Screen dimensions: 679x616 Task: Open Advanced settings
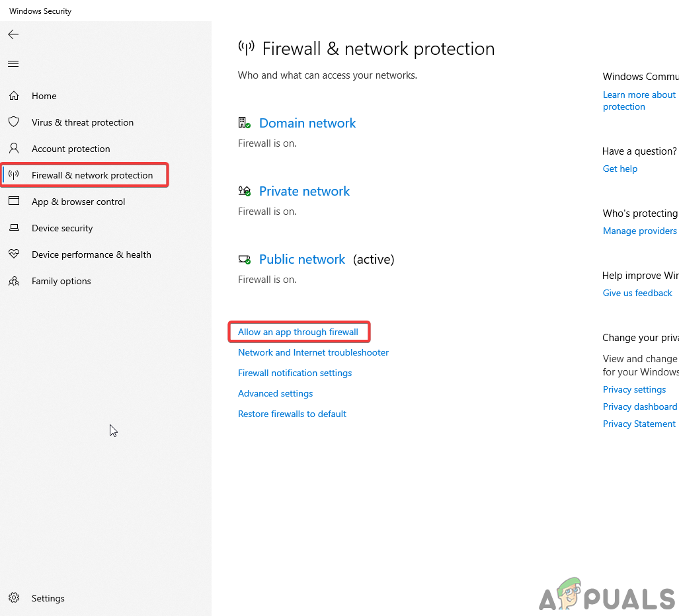[275, 393]
